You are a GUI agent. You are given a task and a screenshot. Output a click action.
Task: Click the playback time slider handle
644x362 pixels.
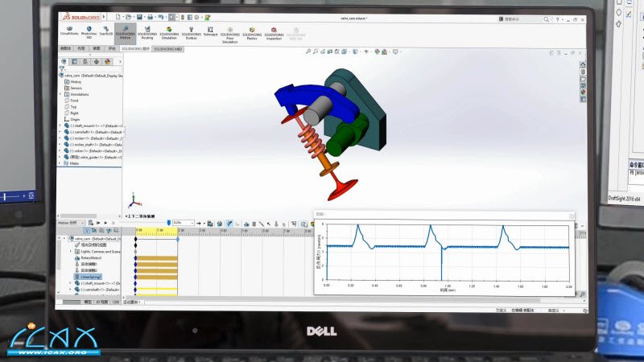(x=169, y=223)
